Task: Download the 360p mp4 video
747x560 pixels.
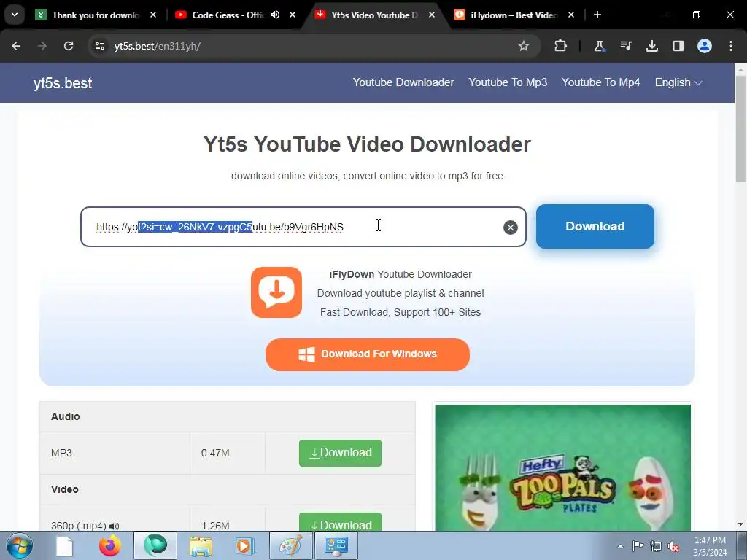Action: pyautogui.click(x=340, y=523)
